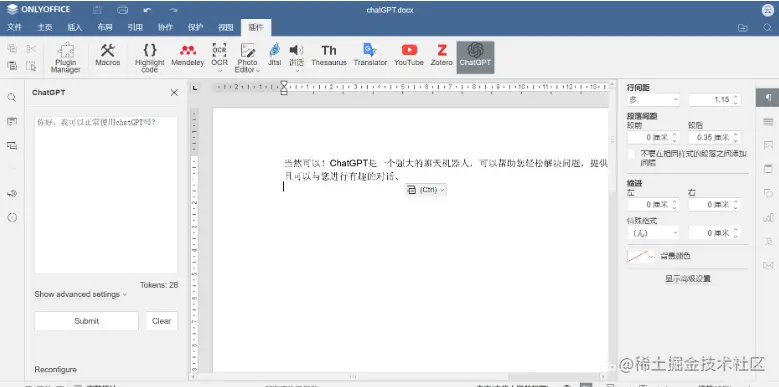This screenshot has width=779, height=387.
Task: Open header footer settings in right sidebar
Action: coord(768,169)
